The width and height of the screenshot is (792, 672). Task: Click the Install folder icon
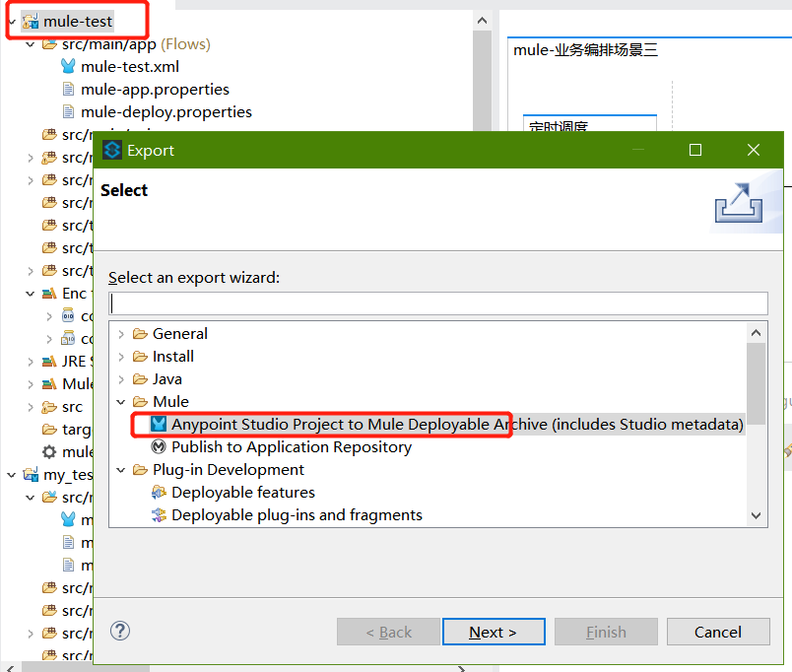pos(140,357)
